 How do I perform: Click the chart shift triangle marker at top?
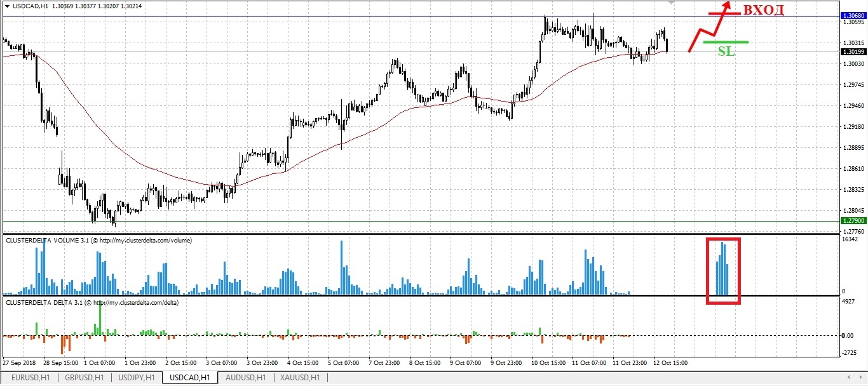(x=673, y=3)
